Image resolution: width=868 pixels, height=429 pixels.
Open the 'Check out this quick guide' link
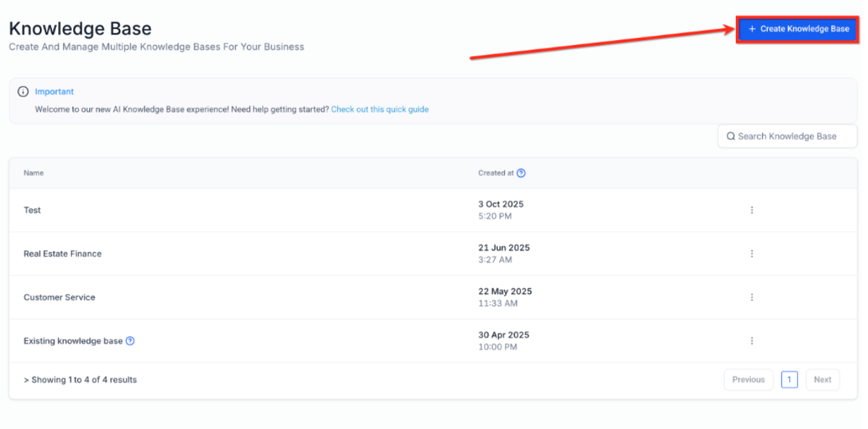[x=380, y=109]
